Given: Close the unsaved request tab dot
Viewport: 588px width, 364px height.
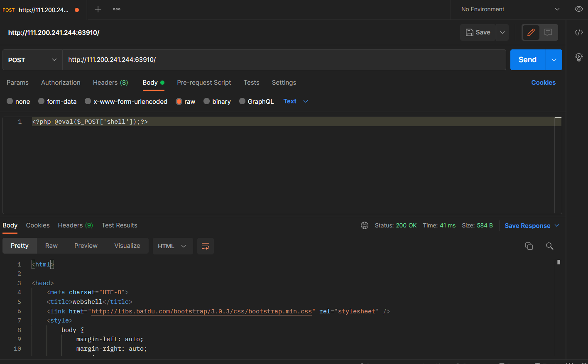Looking at the screenshot, I should point(77,10).
